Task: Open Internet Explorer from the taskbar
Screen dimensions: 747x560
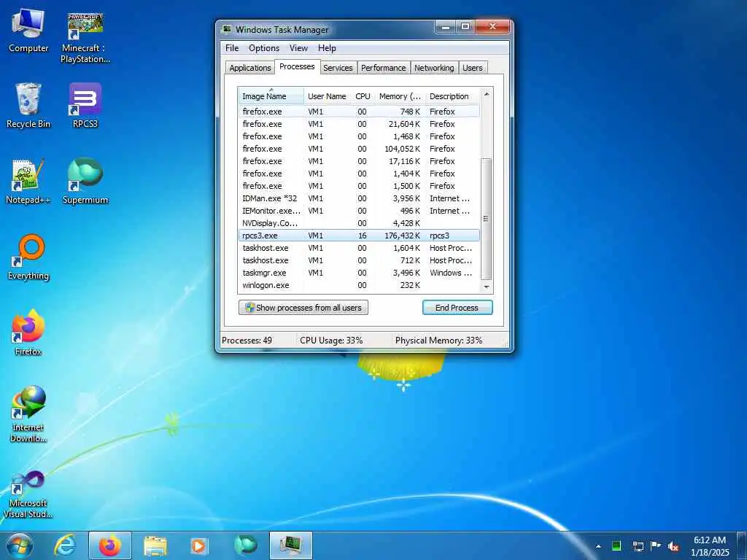Action: [x=65, y=545]
